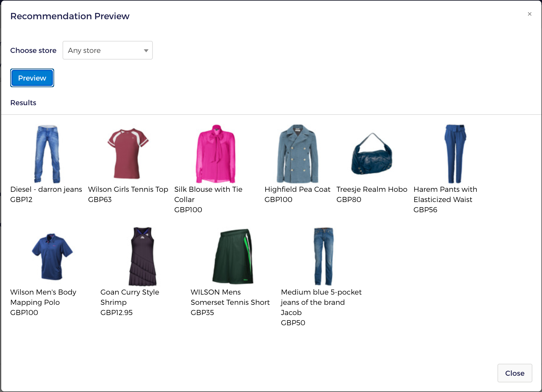Screen dimensions: 542x392
Task: Click the 'Highfield Pea Coat' product name
Action: point(297,189)
